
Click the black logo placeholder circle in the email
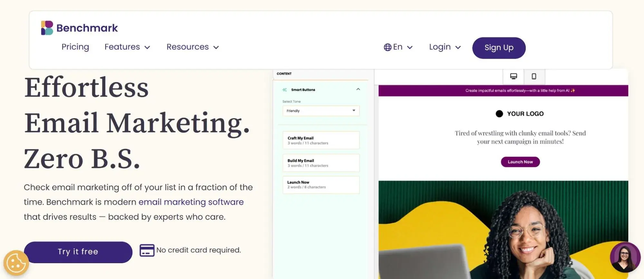(499, 114)
